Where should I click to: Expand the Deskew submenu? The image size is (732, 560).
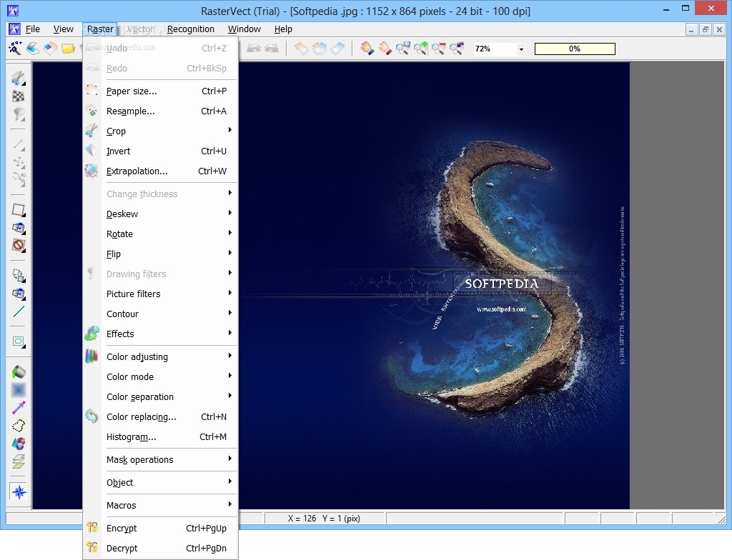[x=160, y=214]
